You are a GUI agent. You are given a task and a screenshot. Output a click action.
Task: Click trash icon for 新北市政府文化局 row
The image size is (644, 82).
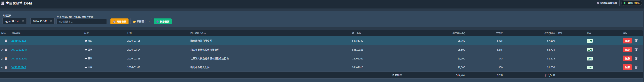tap(636, 67)
